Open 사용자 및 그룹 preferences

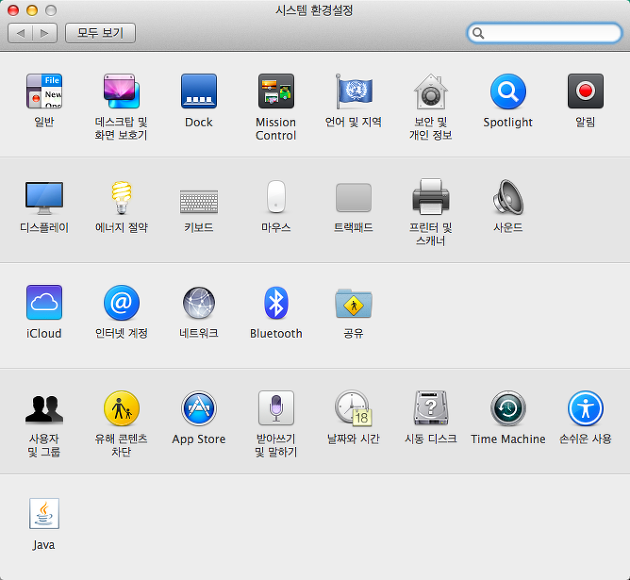coord(44,408)
